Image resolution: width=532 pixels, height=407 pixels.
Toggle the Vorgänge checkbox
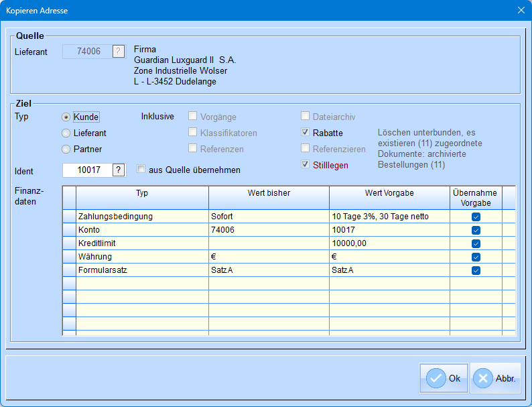(192, 116)
